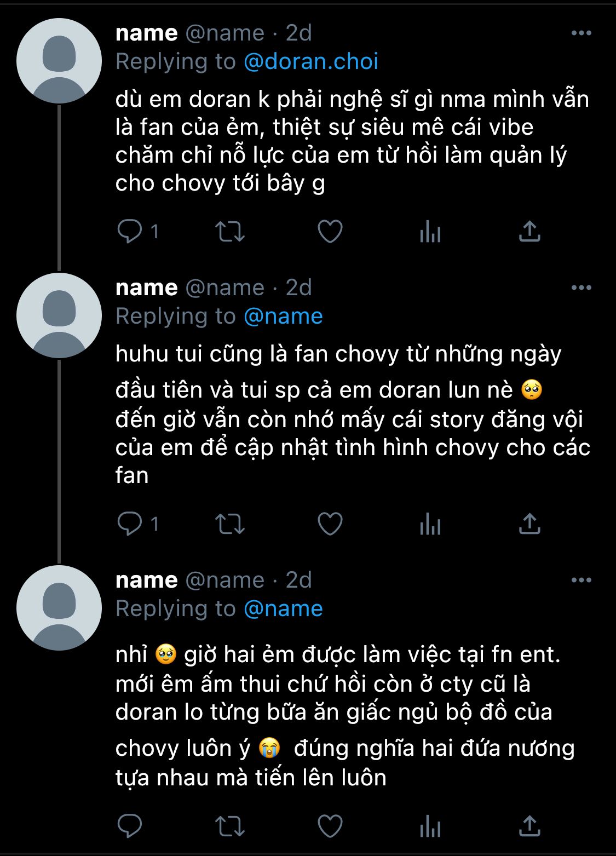
Task: Reply to the last tweet about fn ent.
Action: click(130, 825)
